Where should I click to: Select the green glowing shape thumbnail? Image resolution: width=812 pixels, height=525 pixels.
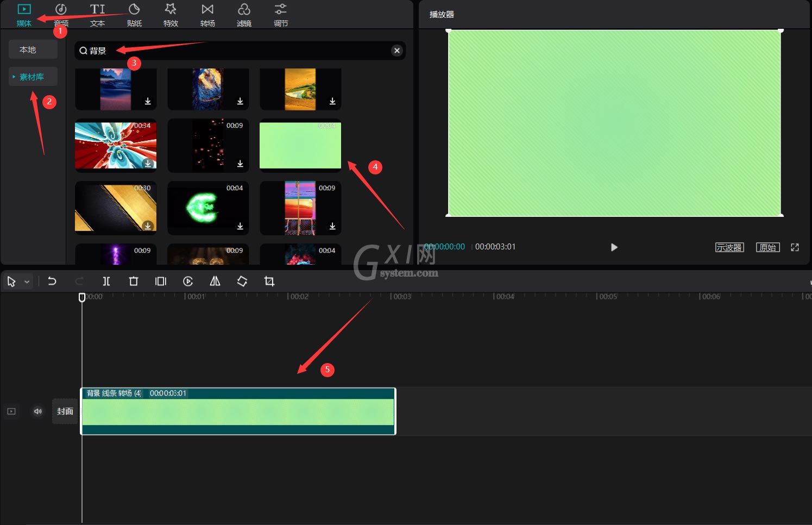coord(208,208)
